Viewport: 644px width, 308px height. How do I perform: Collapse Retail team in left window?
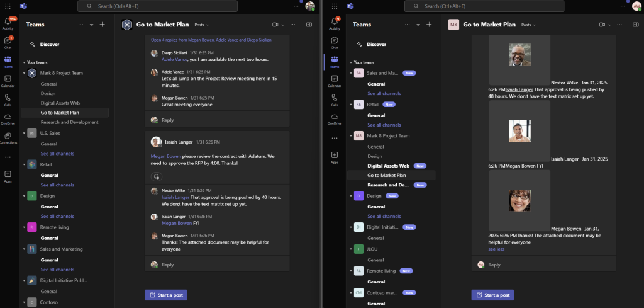tap(25, 164)
